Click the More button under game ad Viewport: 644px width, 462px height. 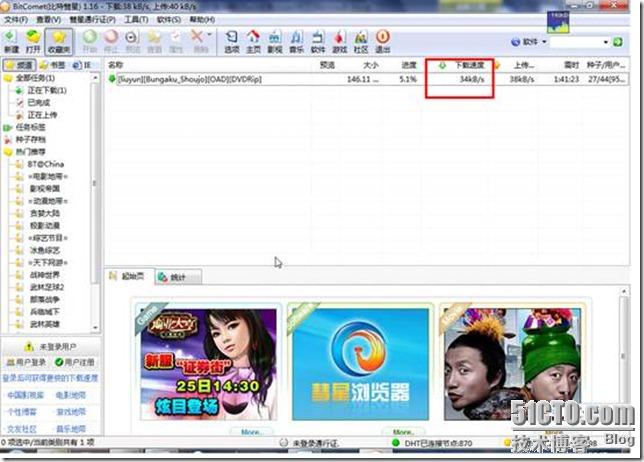coord(251,432)
